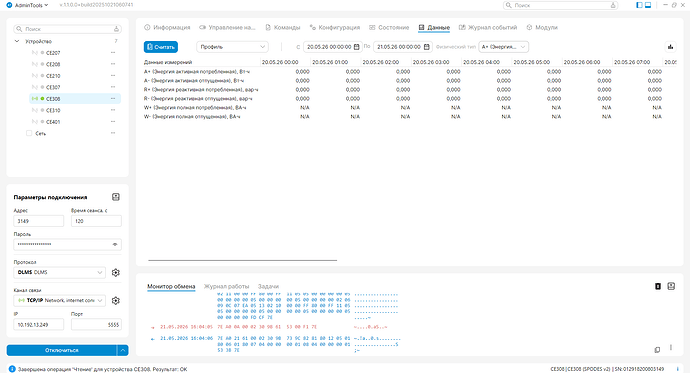Click the Пароль input field
The image size is (690, 373).
(67, 244)
